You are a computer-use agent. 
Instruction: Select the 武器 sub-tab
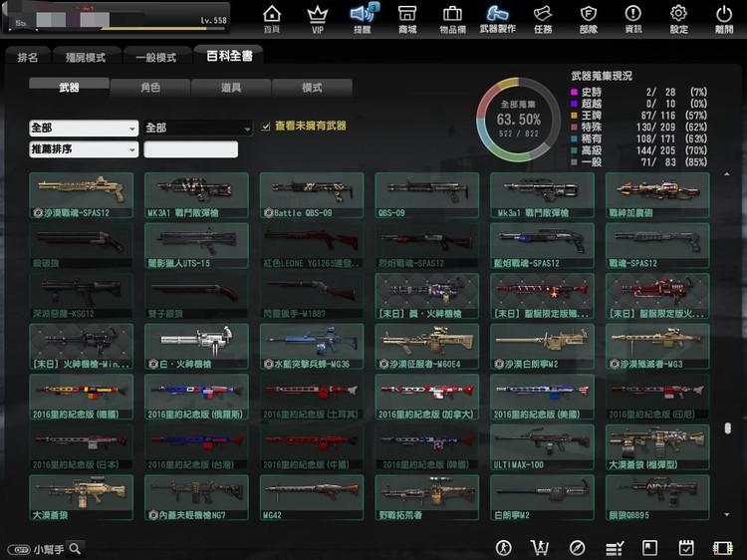(69, 87)
